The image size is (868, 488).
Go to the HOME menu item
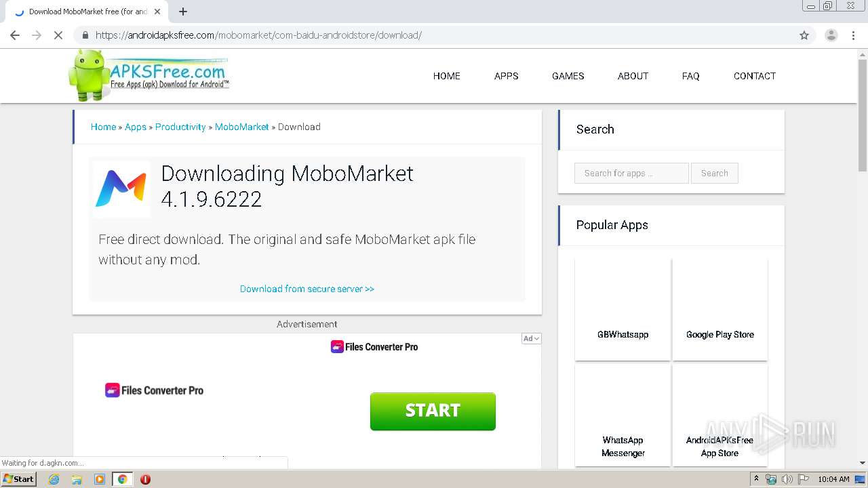coord(447,76)
